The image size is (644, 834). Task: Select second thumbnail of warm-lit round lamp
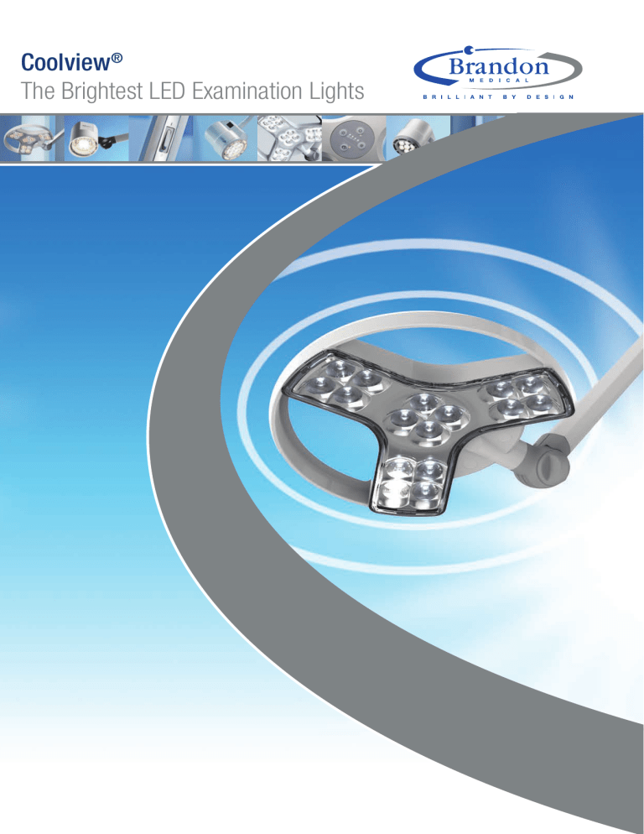coord(96,138)
